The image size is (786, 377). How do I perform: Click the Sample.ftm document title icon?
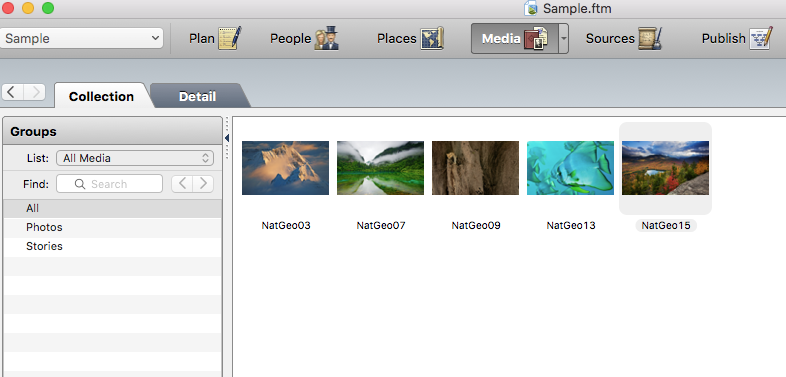pyautogui.click(x=531, y=9)
